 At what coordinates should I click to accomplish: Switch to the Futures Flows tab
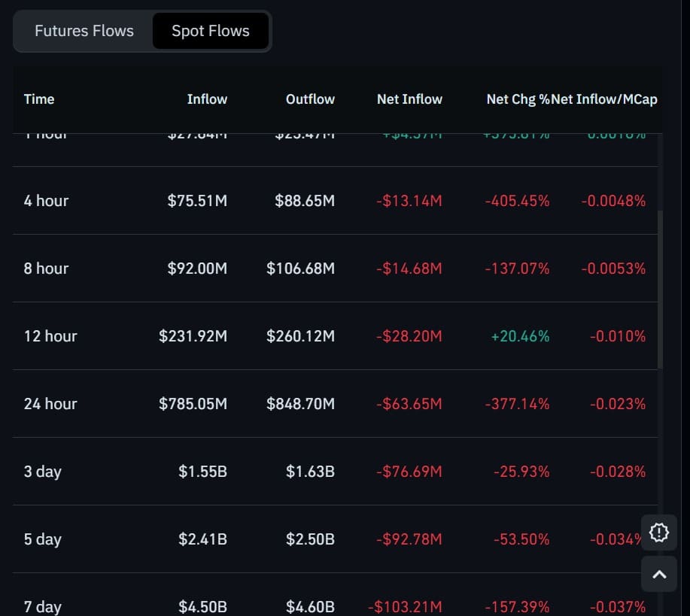[x=83, y=31]
